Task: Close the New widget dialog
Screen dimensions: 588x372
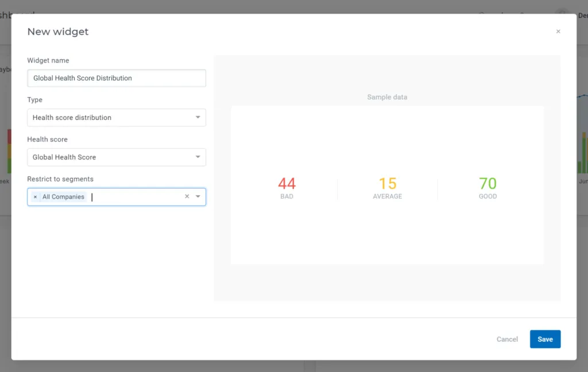Action: point(558,32)
